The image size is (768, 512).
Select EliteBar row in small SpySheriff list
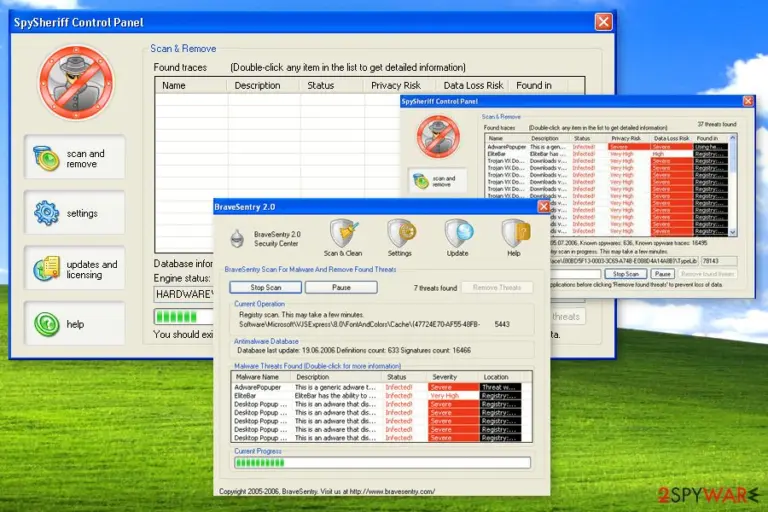[607, 154]
